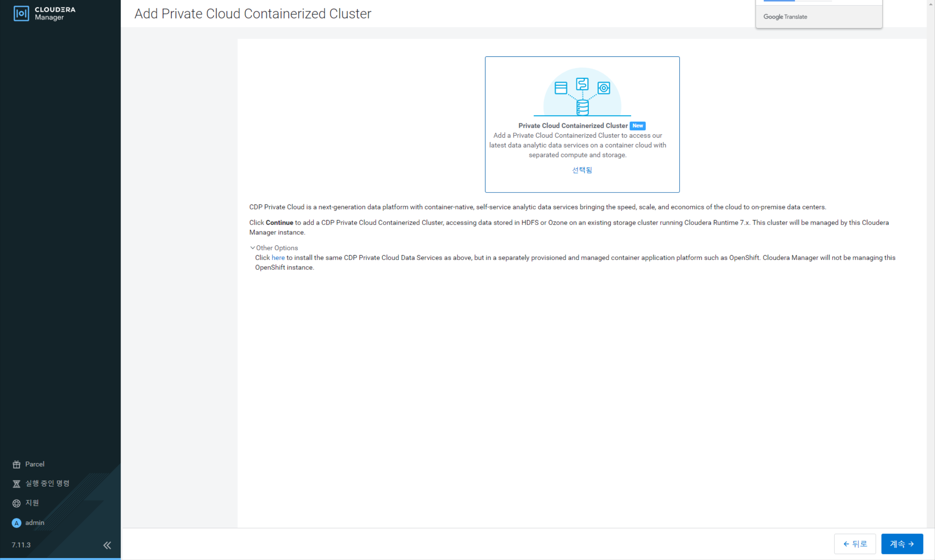This screenshot has width=935, height=560.
Task: Click the Google Translate popup label
Action: [x=785, y=17]
